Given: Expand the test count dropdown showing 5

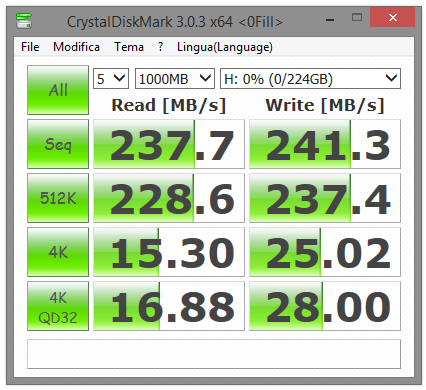Looking at the screenshot, I should coord(111,79).
